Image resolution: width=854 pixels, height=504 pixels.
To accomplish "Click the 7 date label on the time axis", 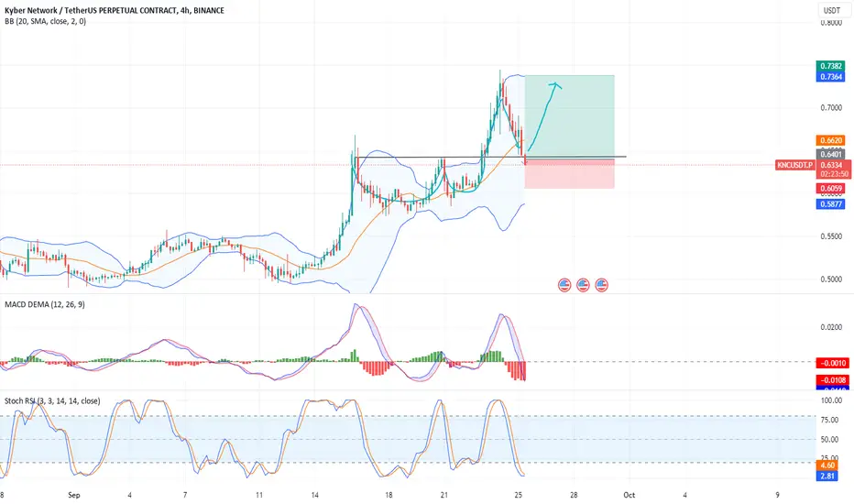I will (185, 495).
